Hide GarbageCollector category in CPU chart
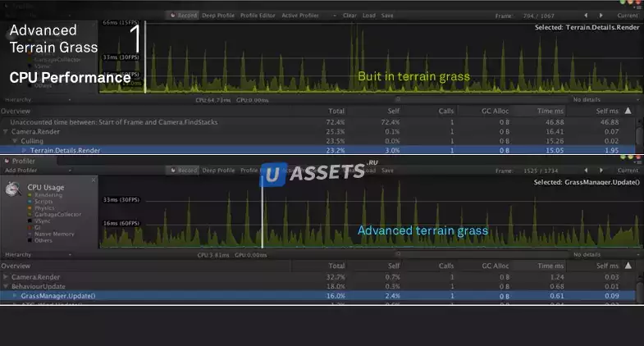This screenshot has height=346, width=644. (x=54, y=214)
